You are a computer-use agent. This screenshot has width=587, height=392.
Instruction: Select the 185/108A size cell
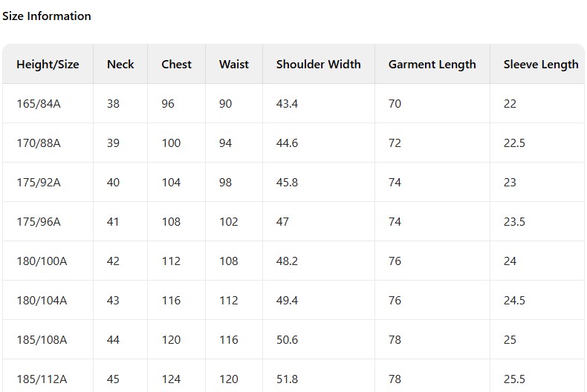pyautogui.click(x=42, y=340)
